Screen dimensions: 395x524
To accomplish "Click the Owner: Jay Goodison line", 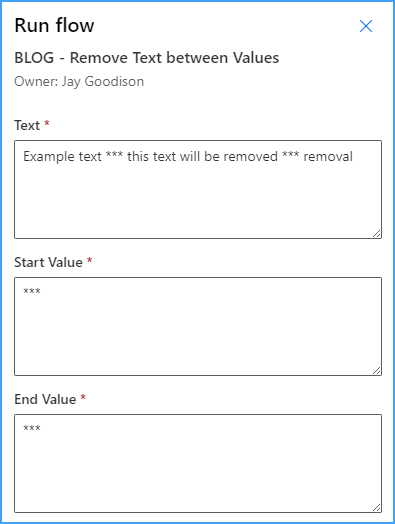I will [79, 82].
